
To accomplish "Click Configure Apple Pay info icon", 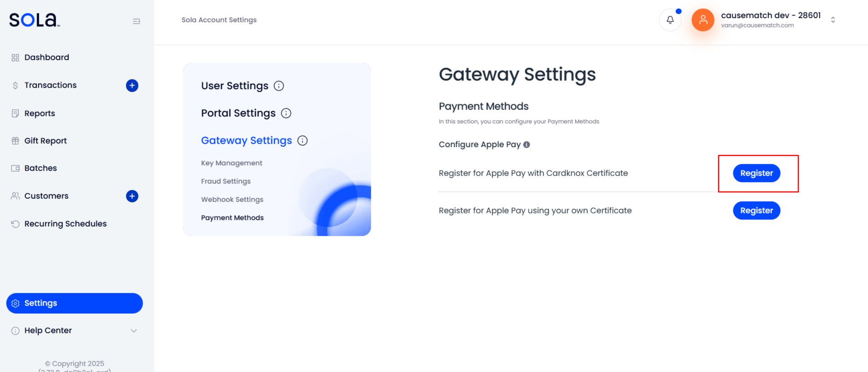I will pyautogui.click(x=526, y=145).
